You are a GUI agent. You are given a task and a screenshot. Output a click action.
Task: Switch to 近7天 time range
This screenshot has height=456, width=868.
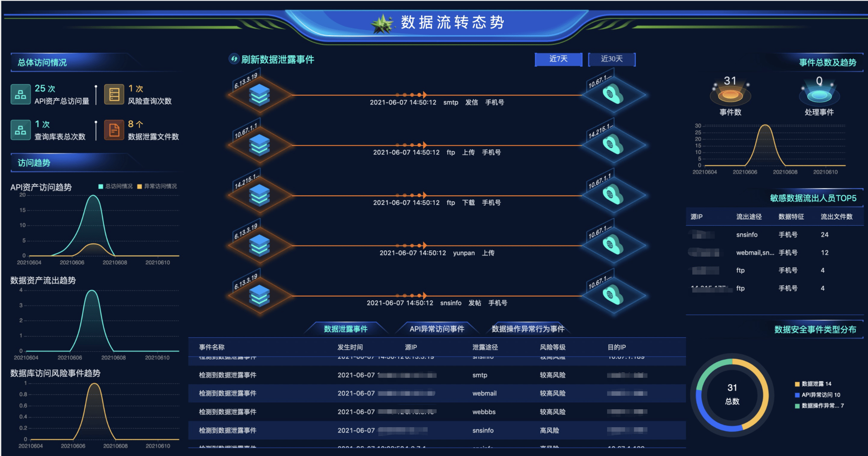558,59
